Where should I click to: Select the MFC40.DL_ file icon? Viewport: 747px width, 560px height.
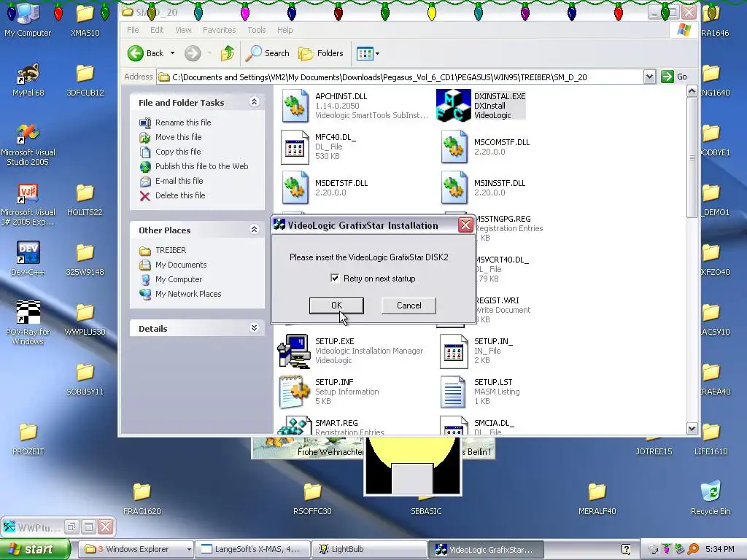pos(295,147)
